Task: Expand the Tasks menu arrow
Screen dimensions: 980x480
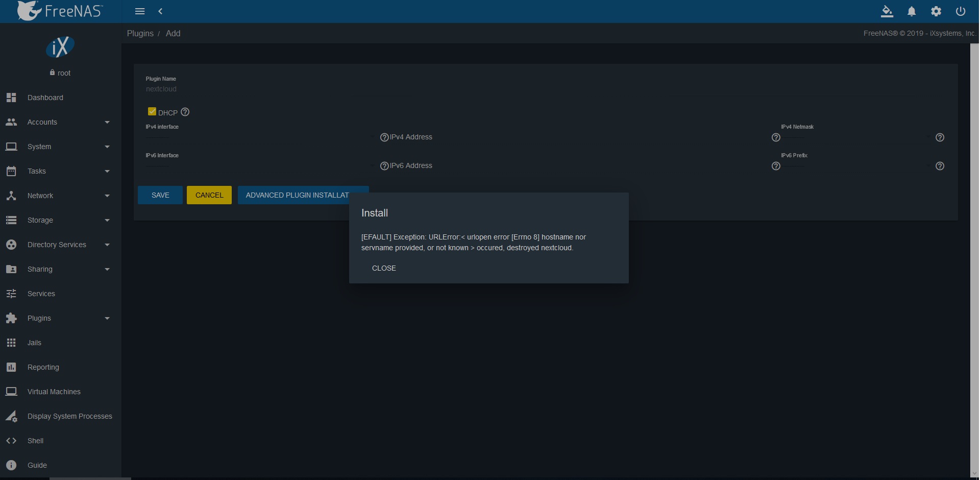Action: point(107,171)
